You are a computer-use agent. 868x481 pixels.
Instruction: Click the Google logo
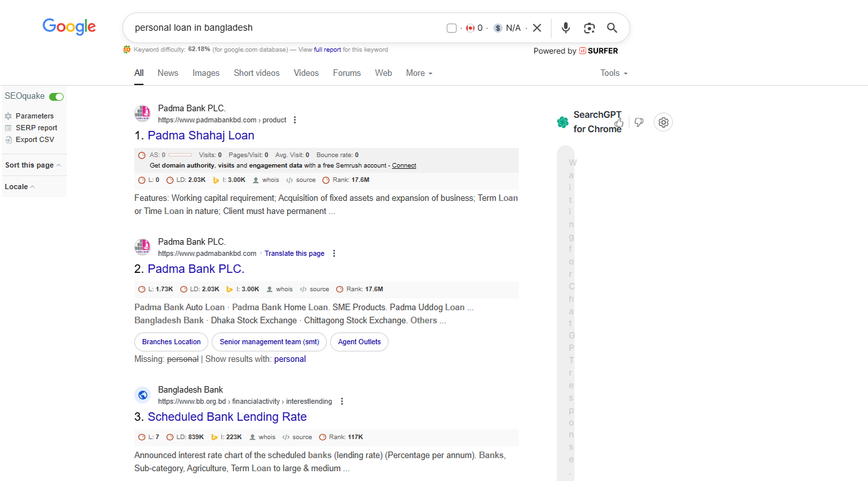click(x=69, y=27)
